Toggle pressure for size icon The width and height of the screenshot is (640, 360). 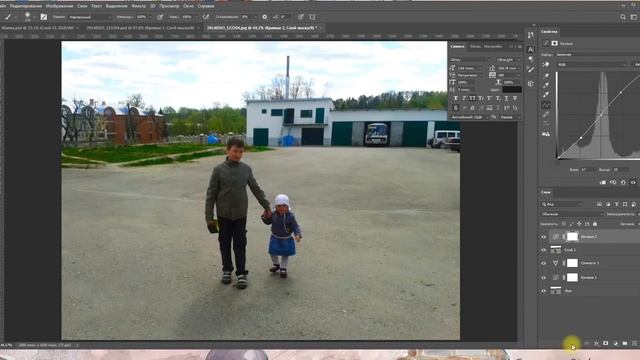point(300,17)
